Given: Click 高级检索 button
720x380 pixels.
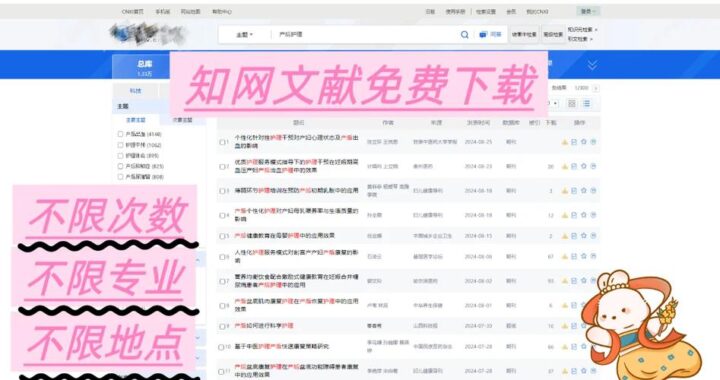Looking at the screenshot, I should tap(553, 34).
